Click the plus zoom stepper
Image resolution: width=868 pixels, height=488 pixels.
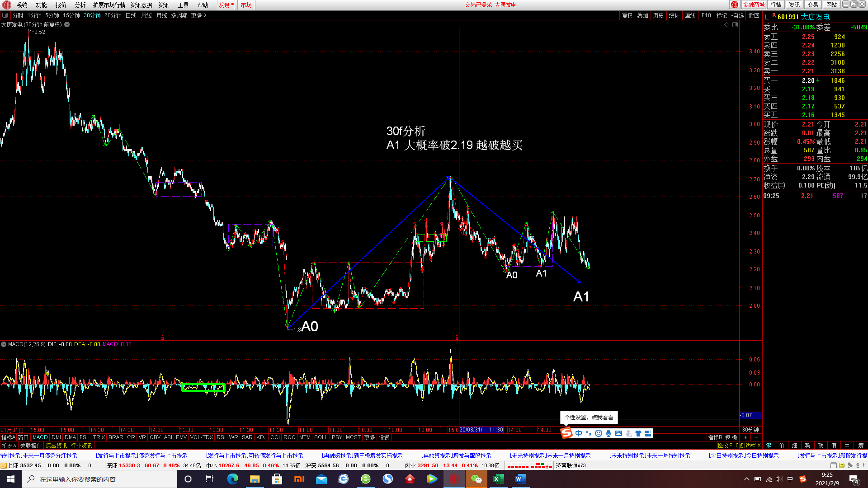[x=745, y=437]
